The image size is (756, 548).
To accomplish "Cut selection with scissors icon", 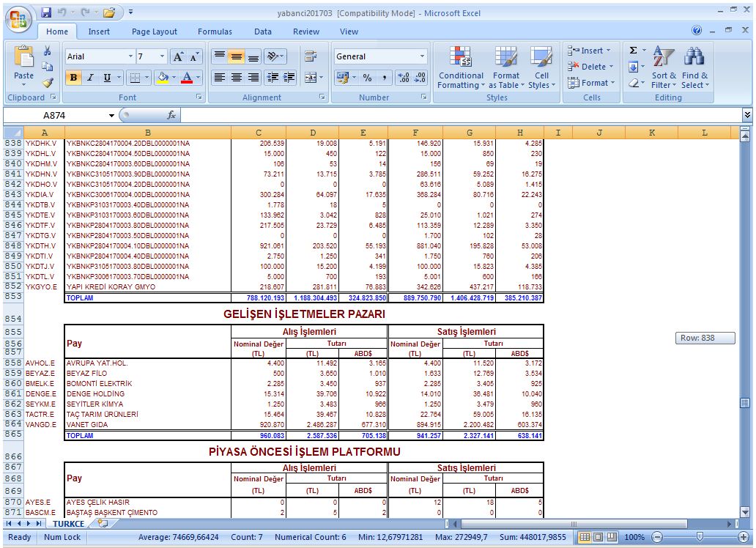I will [x=47, y=51].
